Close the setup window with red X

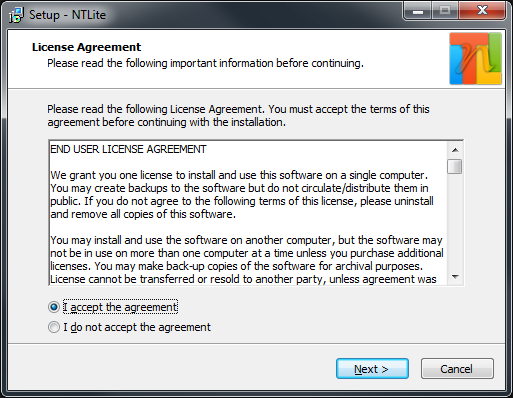click(x=482, y=11)
